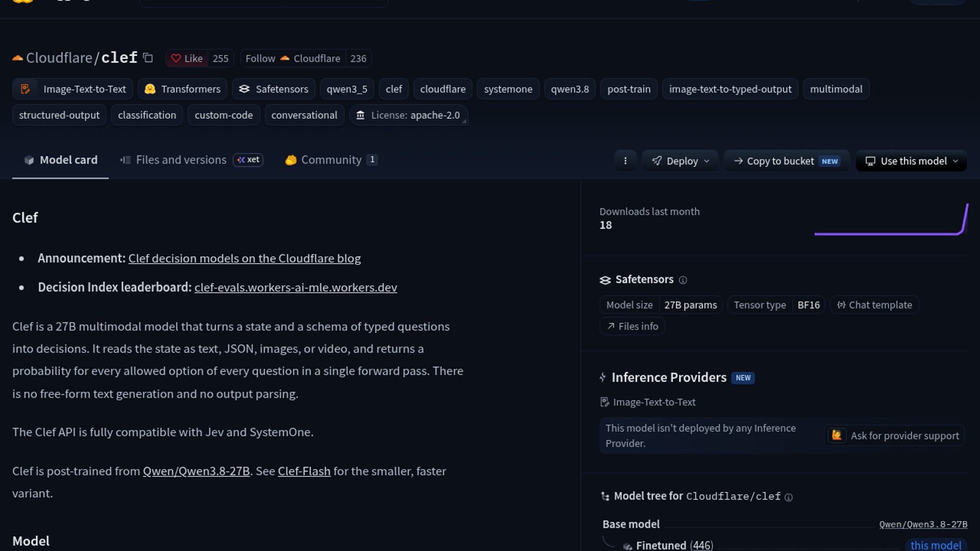Image resolution: width=980 pixels, height=551 pixels.
Task: Click the Model tree info icon
Action: coord(789,497)
